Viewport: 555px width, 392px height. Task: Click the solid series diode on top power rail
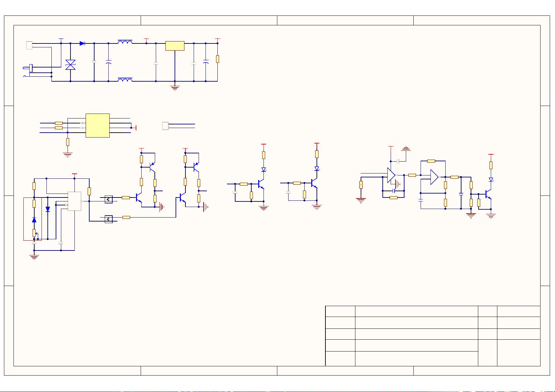pyautogui.click(x=82, y=43)
